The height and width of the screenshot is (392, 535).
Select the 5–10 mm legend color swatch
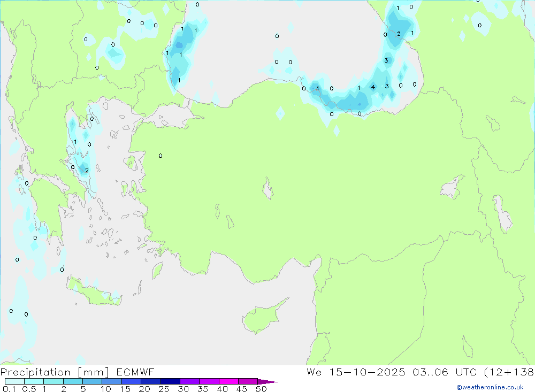pyautogui.click(x=92, y=381)
